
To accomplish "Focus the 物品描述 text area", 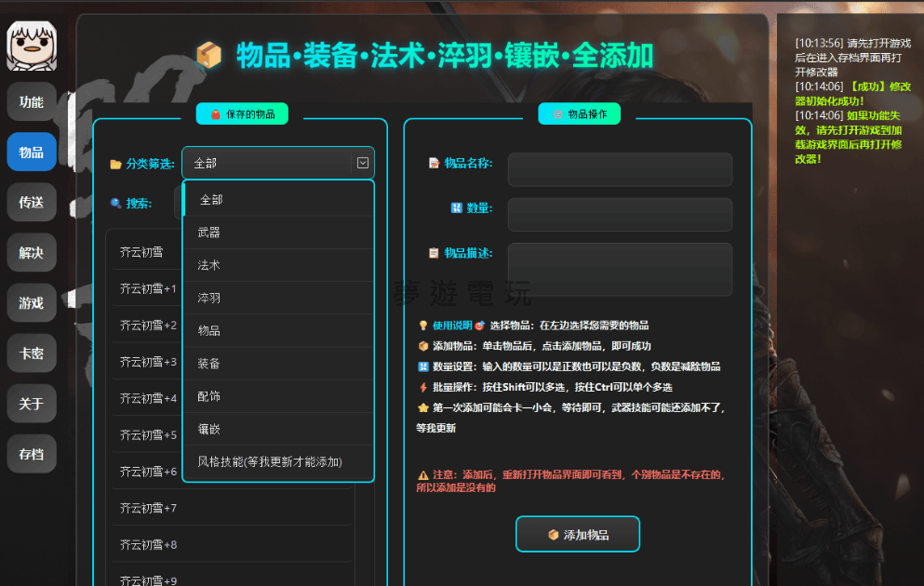I will pyautogui.click(x=620, y=269).
